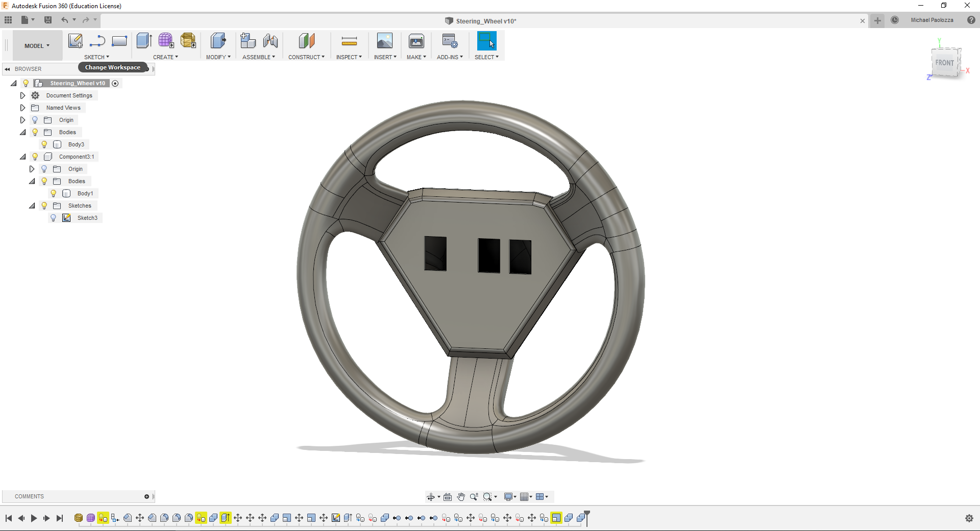Jump to the timeline end
This screenshot has width=980, height=531.
point(60,518)
